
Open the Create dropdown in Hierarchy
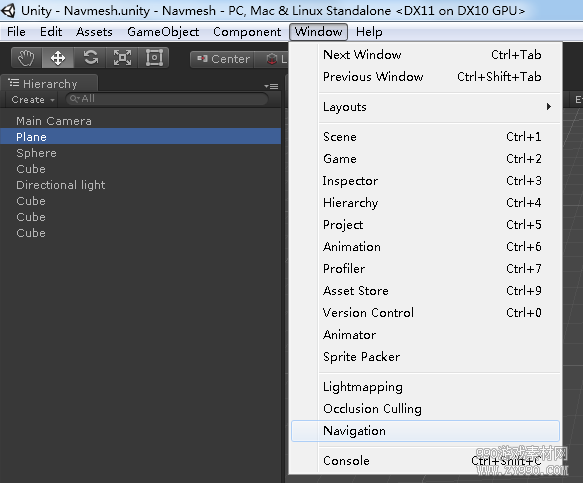click(x=33, y=100)
